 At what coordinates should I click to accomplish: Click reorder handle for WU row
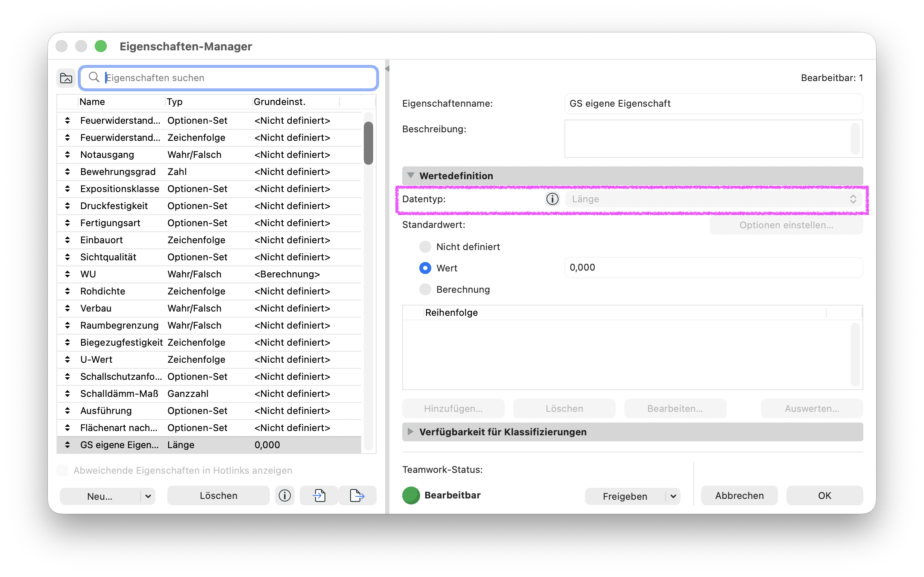pyautogui.click(x=67, y=274)
